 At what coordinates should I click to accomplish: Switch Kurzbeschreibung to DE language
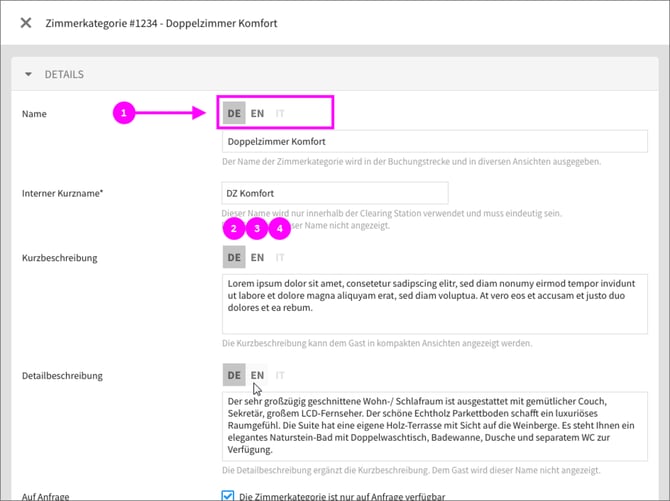(234, 257)
